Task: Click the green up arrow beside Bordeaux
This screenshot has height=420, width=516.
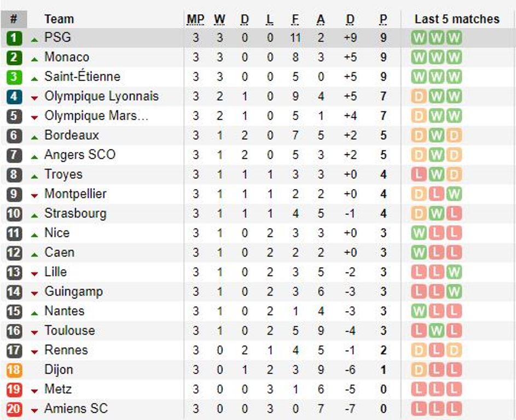Action: [34, 137]
